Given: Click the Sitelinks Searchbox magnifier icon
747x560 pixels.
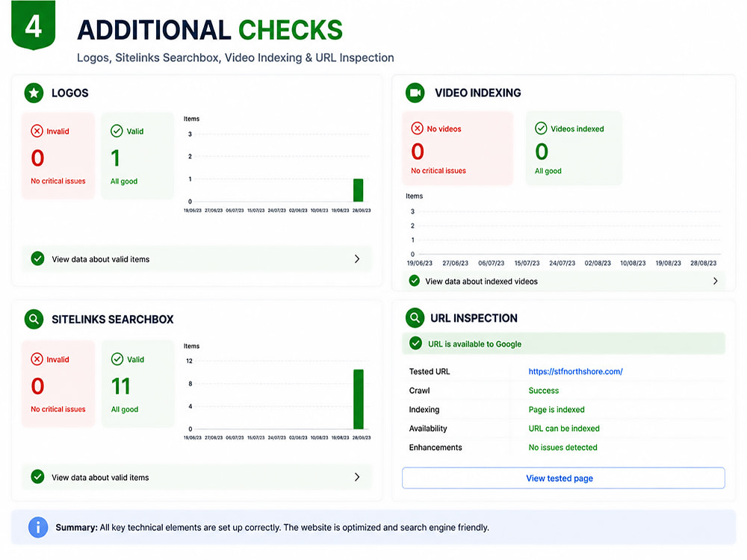Looking at the screenshot, I should (x=34, y=319).
